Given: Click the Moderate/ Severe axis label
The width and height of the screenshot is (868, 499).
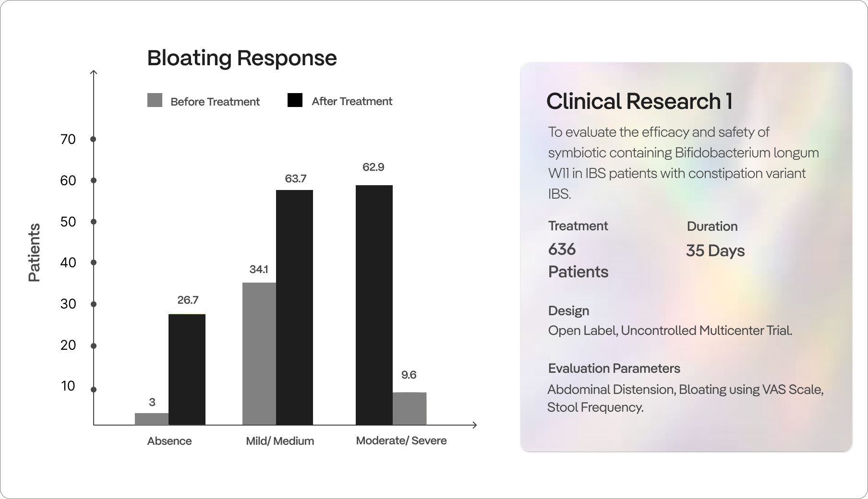Looking at the screenshot, I should pyautogui.click(x=401, y=440).
